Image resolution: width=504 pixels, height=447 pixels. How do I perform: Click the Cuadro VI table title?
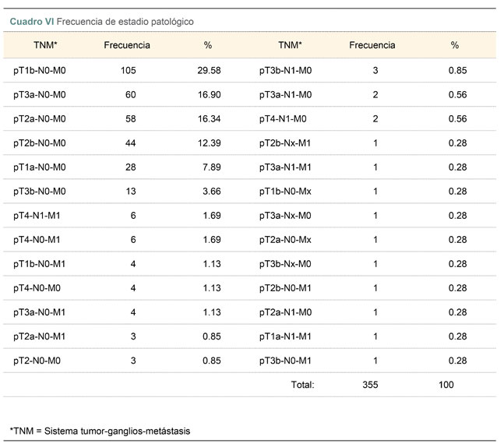(x=101, y=22)
